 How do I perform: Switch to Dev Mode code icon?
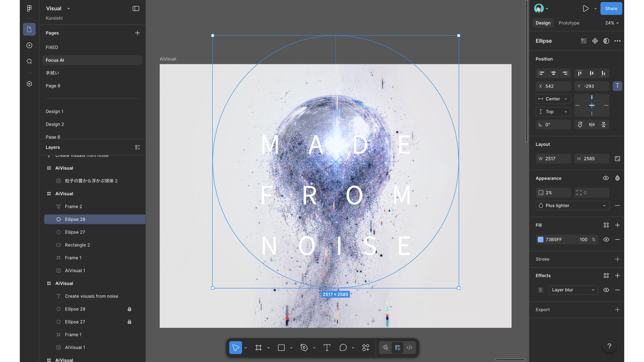point(410,348)
